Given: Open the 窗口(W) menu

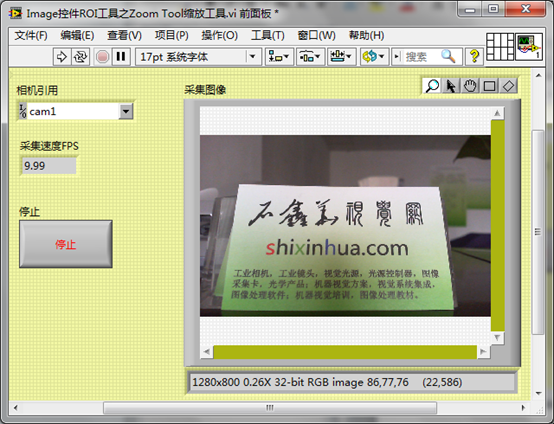Looking at the screenshot, I should click(x=316, y=35).
